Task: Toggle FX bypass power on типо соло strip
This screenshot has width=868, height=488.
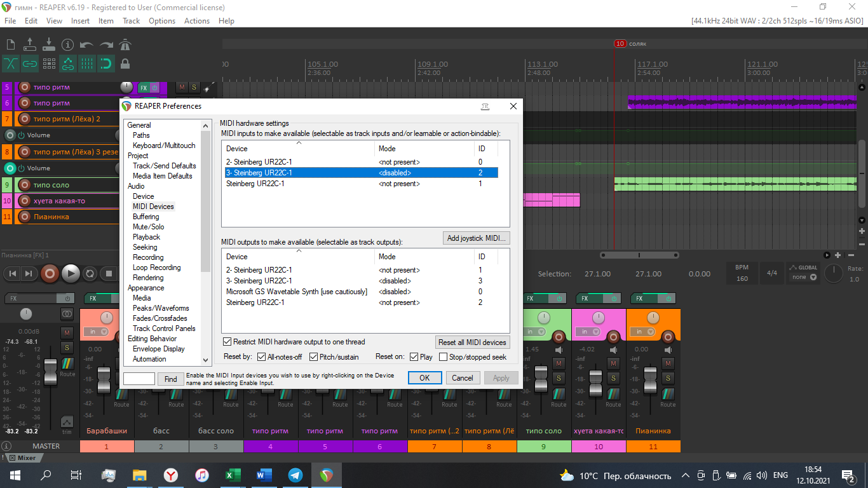Action: click(560, 299)
